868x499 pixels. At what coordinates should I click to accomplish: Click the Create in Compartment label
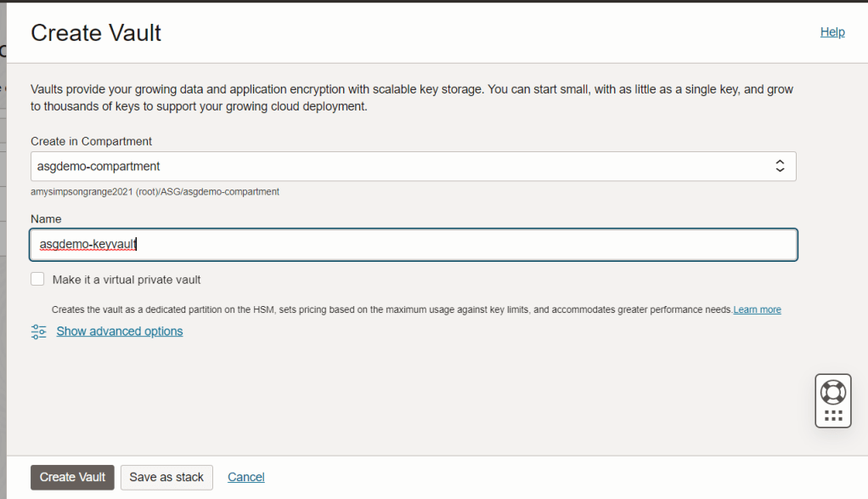92,141
